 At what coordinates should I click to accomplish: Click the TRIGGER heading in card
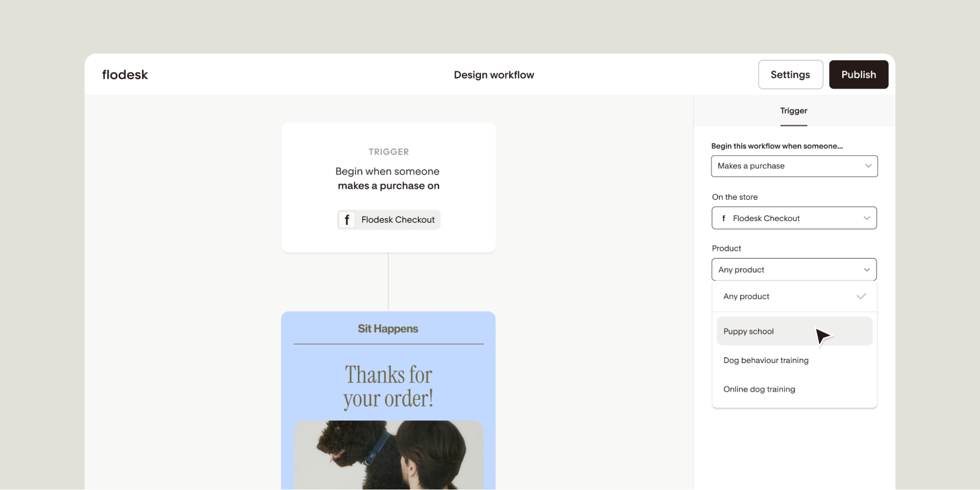pyautogui.click(x=389, y=152)
